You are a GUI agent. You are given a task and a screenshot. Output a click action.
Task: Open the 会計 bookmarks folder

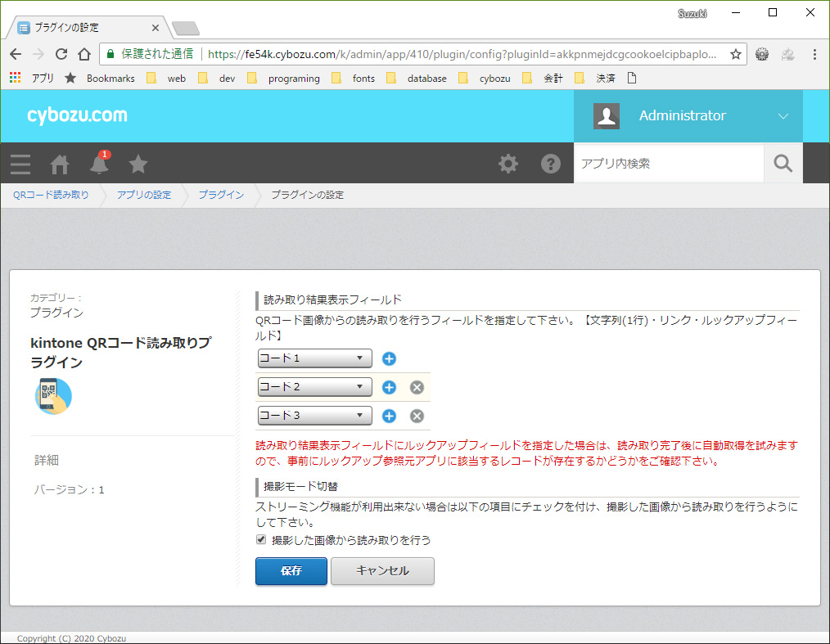[543, 79]
